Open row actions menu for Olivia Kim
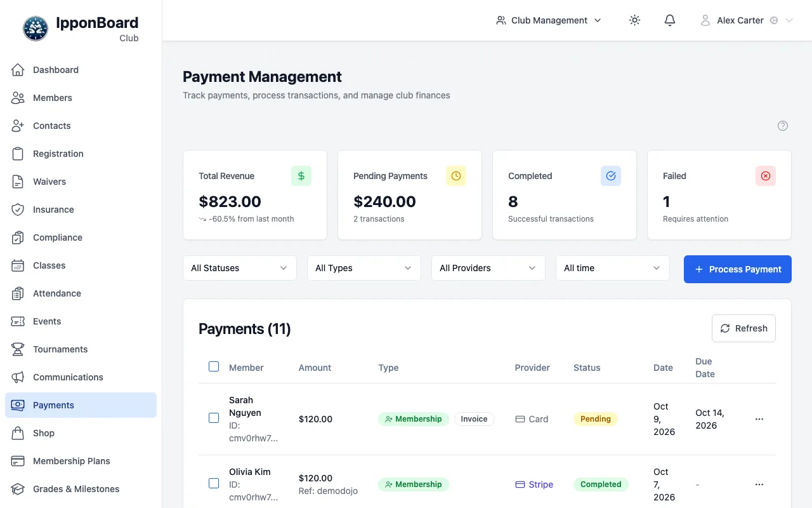The width and height of the screenshot is (812, 508). tap(759, 485)
